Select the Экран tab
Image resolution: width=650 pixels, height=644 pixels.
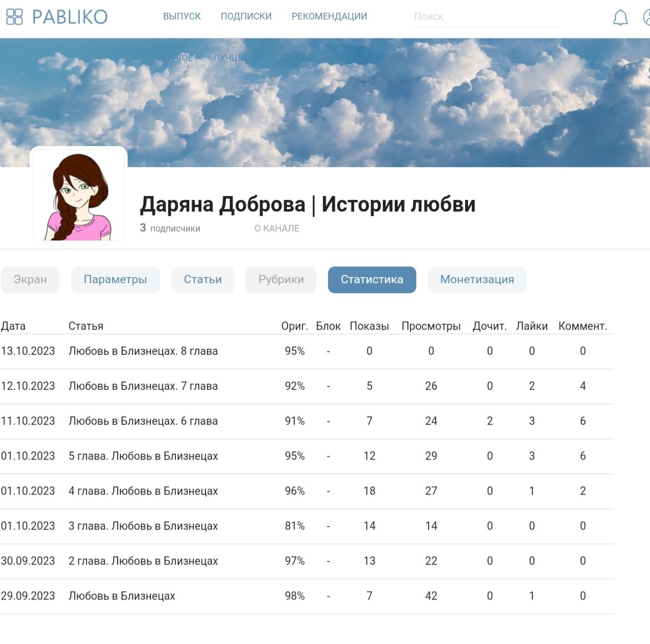pos(30,279)
